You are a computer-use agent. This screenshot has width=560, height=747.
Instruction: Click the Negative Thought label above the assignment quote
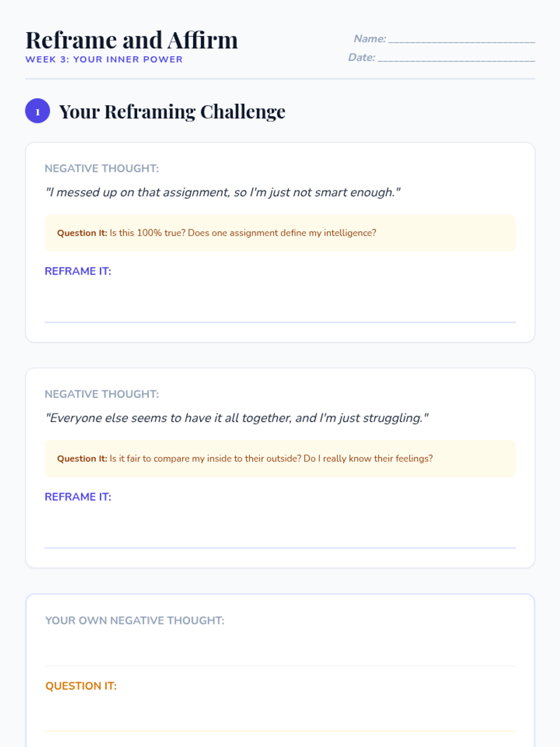(x=102, y=169)
